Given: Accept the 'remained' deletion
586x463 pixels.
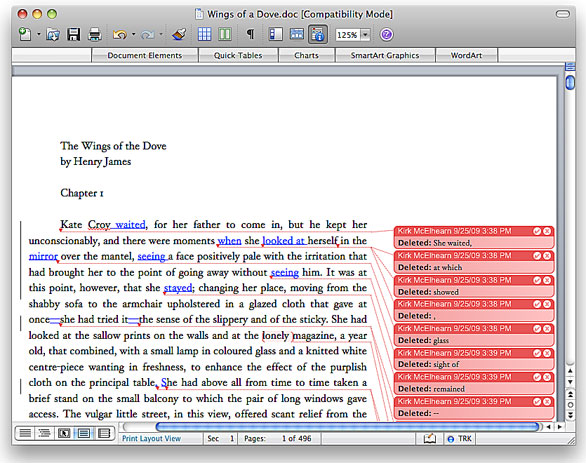Looking at the screenshot, I should point(537,377).
